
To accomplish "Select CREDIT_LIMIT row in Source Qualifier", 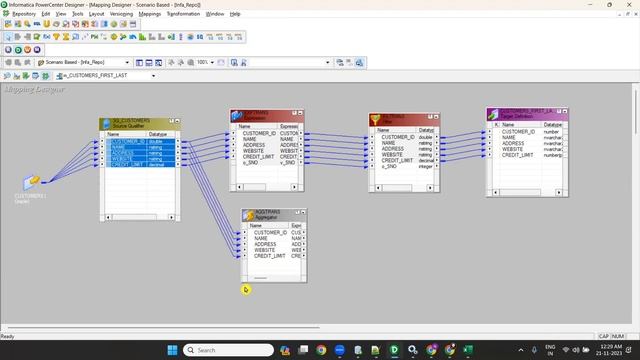I will [140, 164].
